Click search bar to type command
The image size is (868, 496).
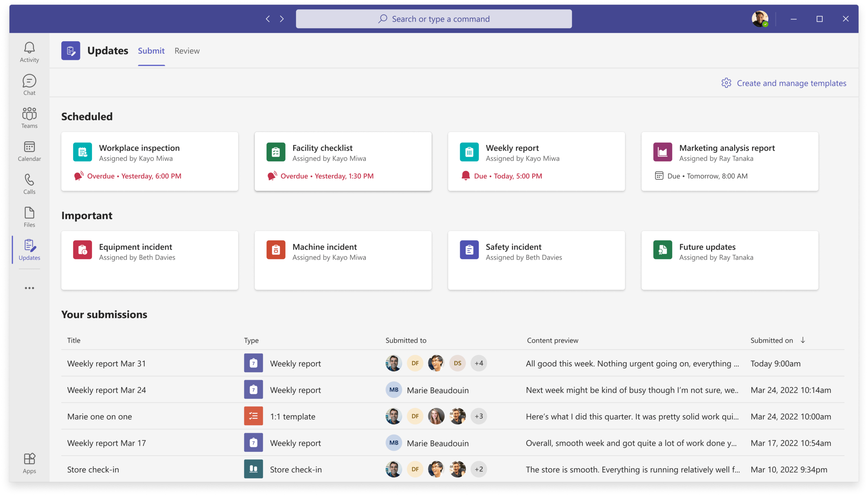[x=433, y=18]
